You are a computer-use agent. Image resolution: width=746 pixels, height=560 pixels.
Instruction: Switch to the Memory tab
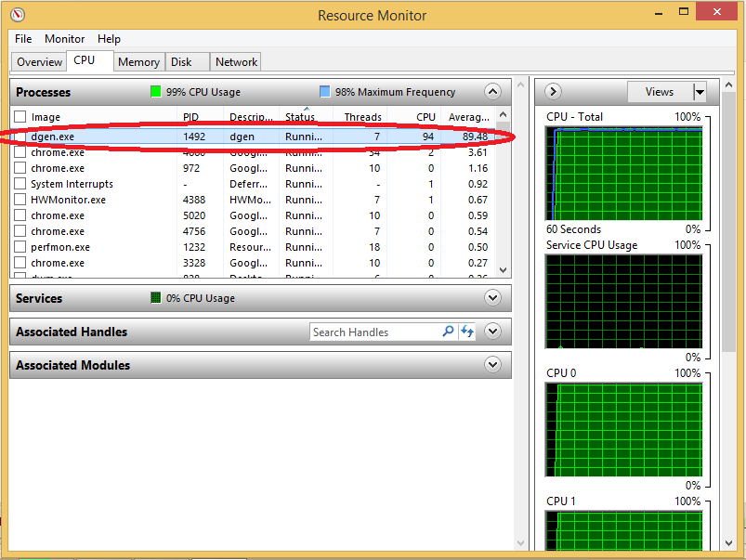tap(138, 62)
